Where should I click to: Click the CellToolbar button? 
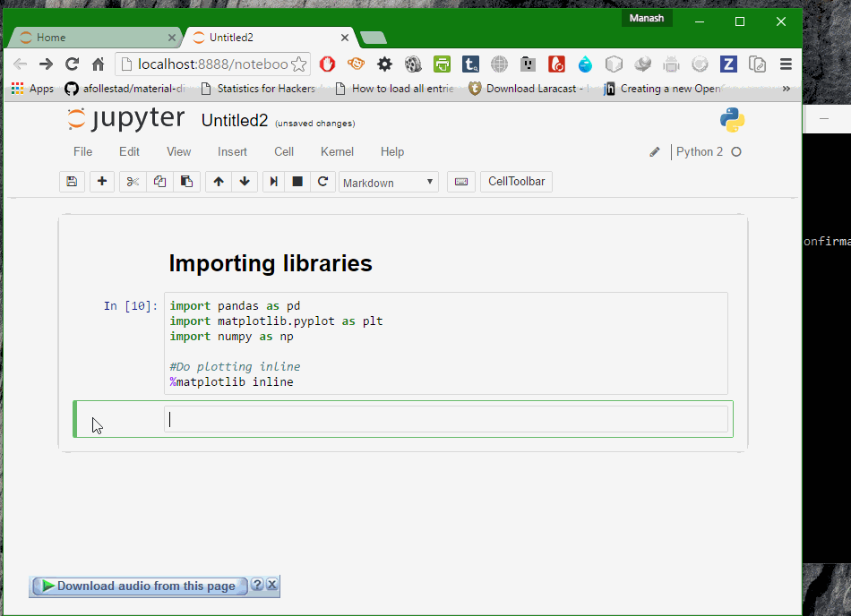516,182
